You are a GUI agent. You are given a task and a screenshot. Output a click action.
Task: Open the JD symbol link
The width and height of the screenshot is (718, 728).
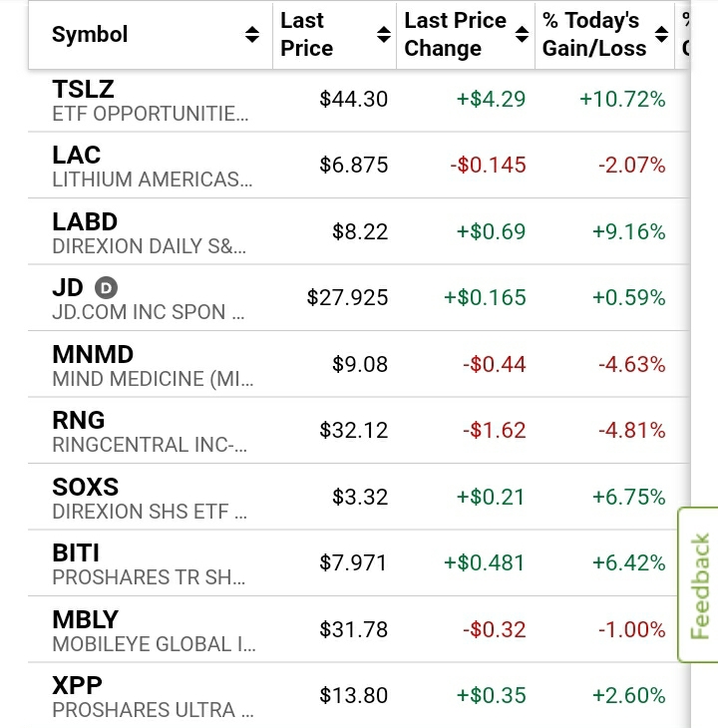click(68, 288)
